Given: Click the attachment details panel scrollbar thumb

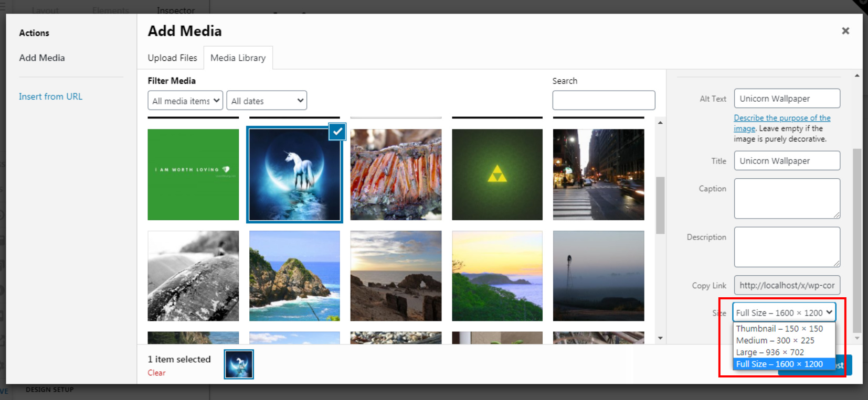Looking at the screenshot, I should 857,241.
